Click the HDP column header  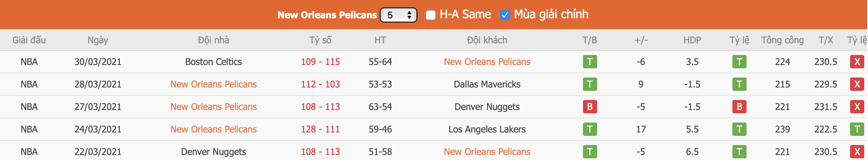692,40
